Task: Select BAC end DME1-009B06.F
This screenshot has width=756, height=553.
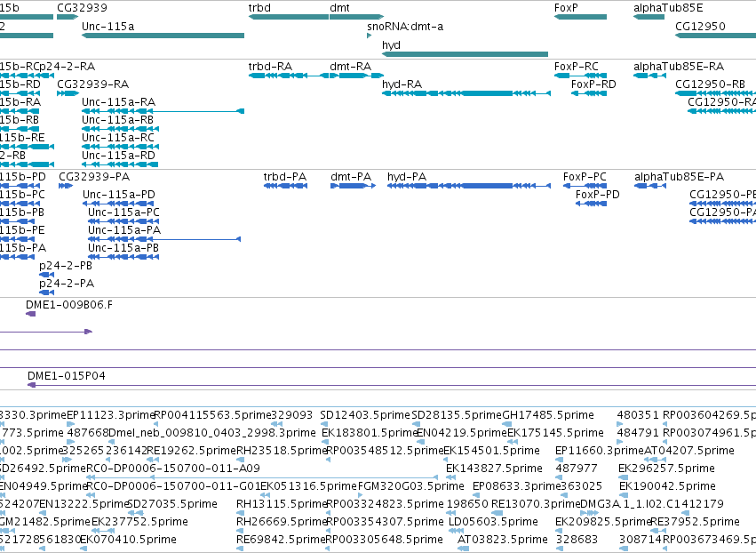Action: pos(69,305)
